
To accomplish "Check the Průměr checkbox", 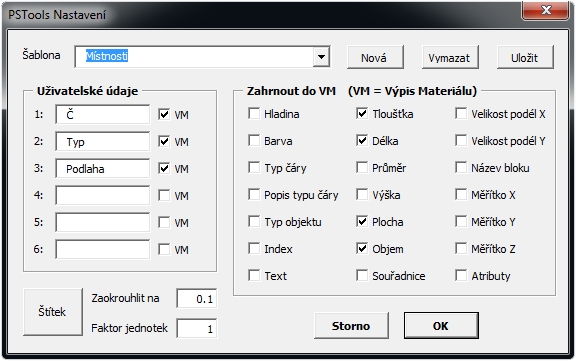I will (x=362, y=167).
